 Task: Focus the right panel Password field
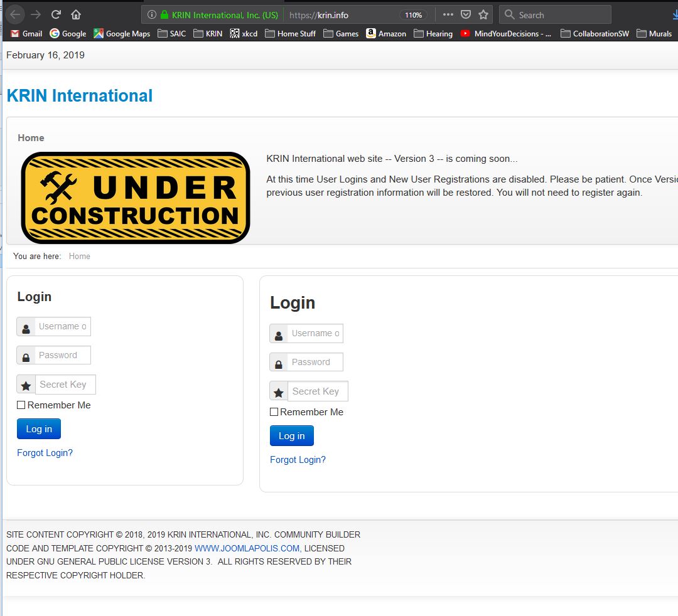click(315, 363)
